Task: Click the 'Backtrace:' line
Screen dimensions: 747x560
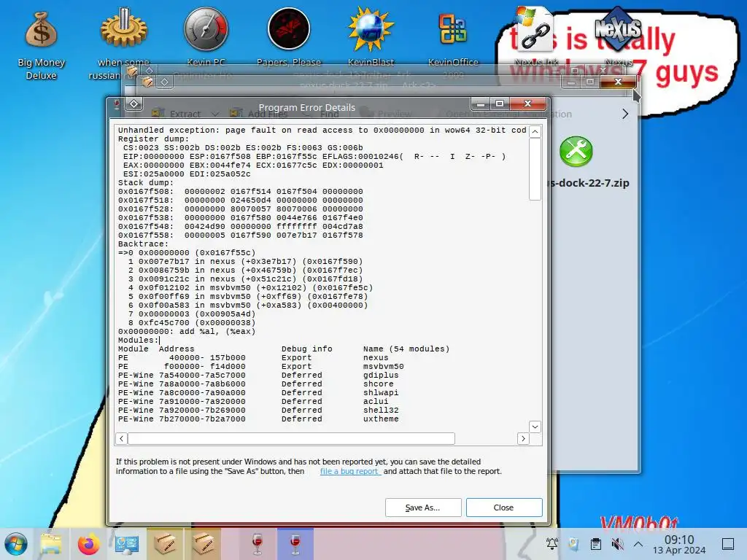Action: [143, 244]
